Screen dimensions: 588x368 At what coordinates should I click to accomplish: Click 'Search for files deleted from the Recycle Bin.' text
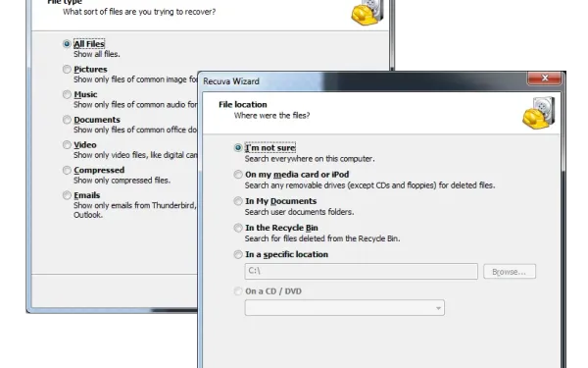point(322,238)
